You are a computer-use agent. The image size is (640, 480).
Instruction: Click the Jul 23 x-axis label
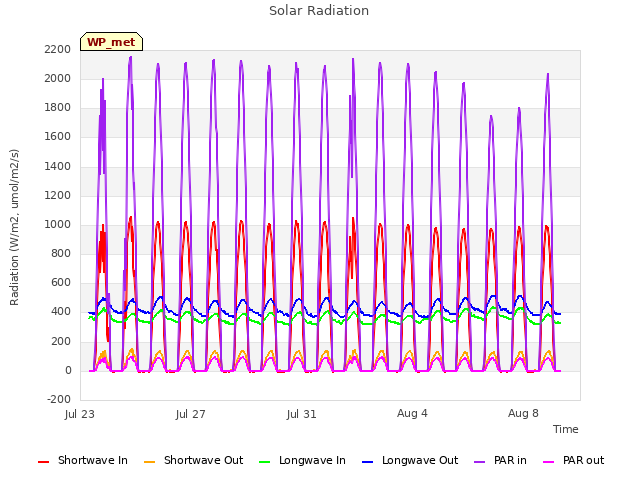80,414
